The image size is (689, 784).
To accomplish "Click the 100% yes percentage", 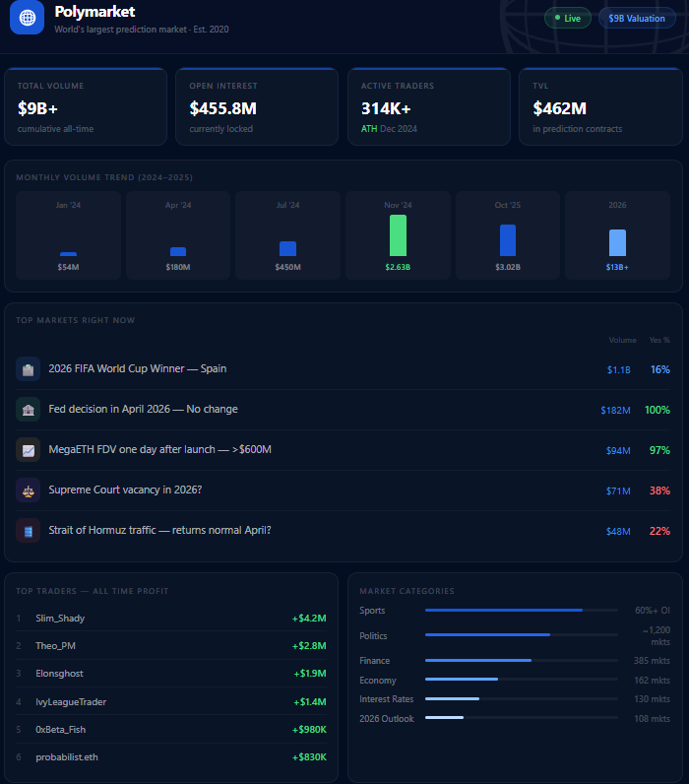I will click(658, 410).
